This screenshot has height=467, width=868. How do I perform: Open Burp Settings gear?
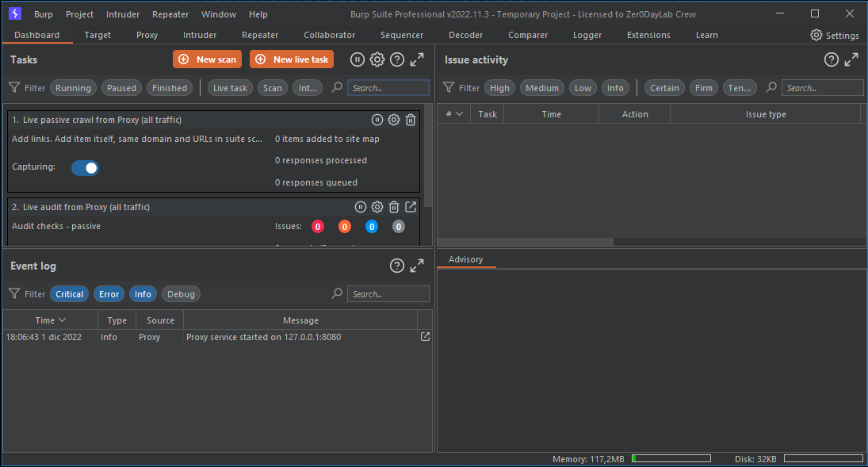816,35
